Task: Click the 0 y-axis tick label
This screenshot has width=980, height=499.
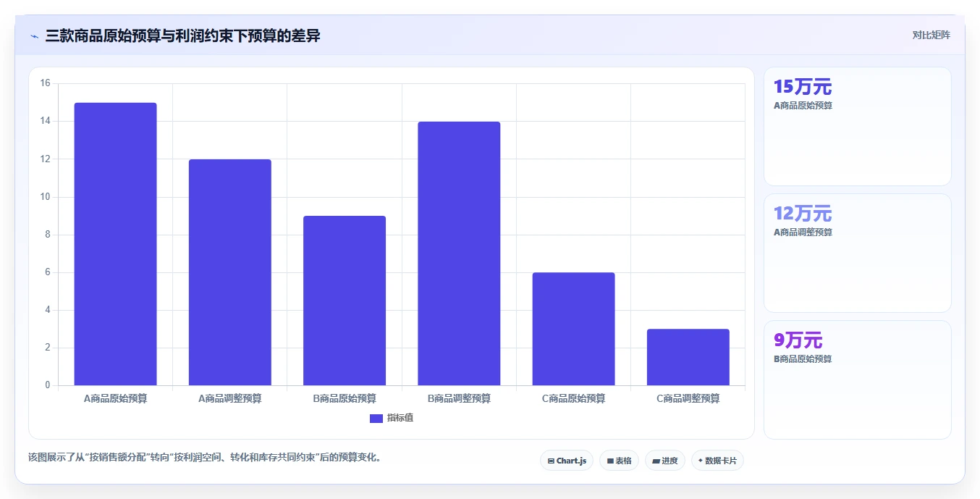Action: (48, 385)
